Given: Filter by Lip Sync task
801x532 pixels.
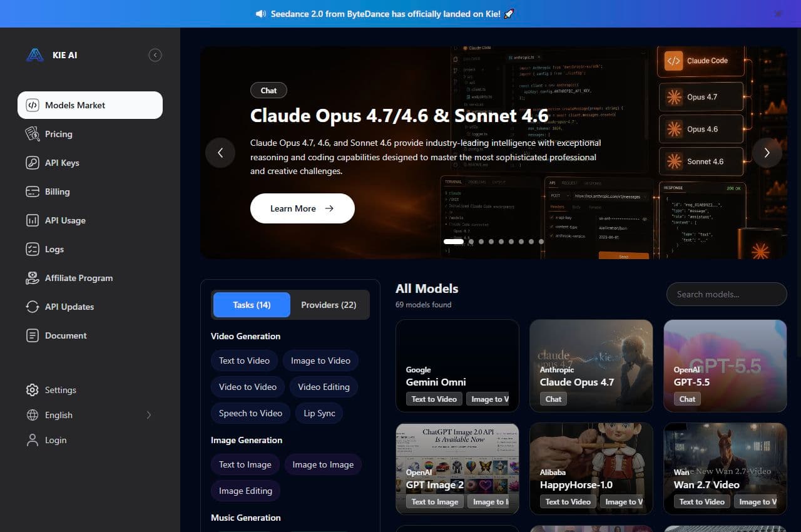Looking at the screenshot, I should [x=319, y=413].
